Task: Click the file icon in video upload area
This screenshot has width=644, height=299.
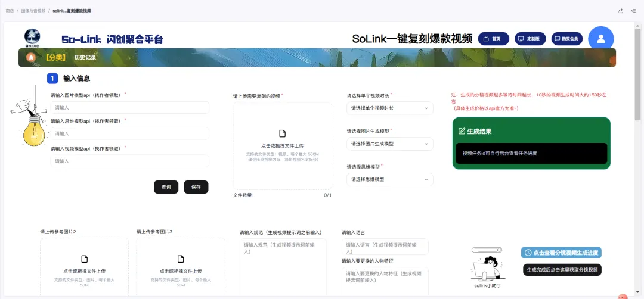Action: click(282, 133)
